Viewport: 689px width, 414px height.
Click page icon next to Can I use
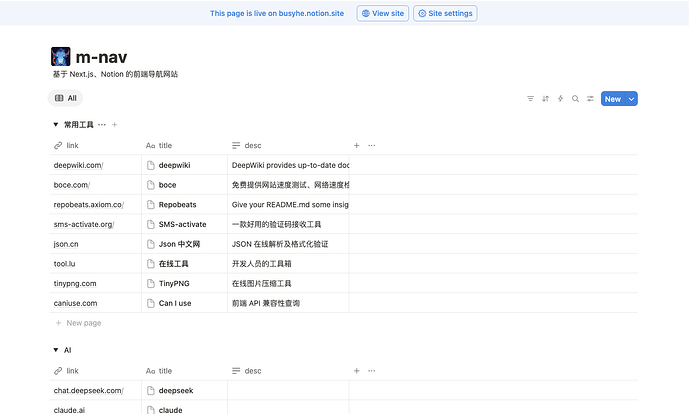(x=151, y=303)
